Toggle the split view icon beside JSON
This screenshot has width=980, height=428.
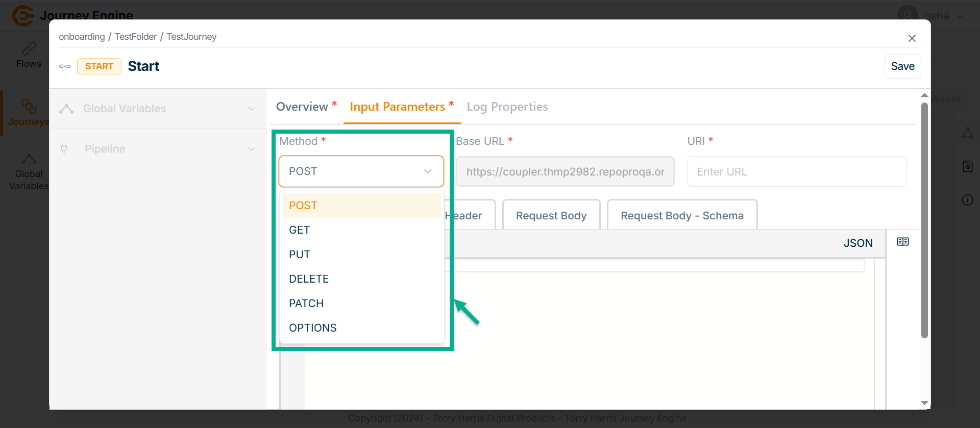point(902,242)
